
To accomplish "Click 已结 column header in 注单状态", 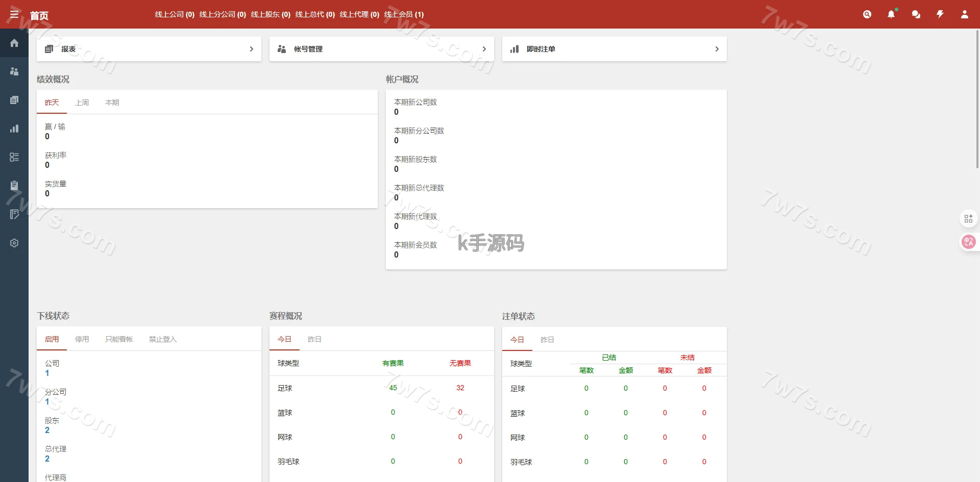I will (x=609, y=358).
